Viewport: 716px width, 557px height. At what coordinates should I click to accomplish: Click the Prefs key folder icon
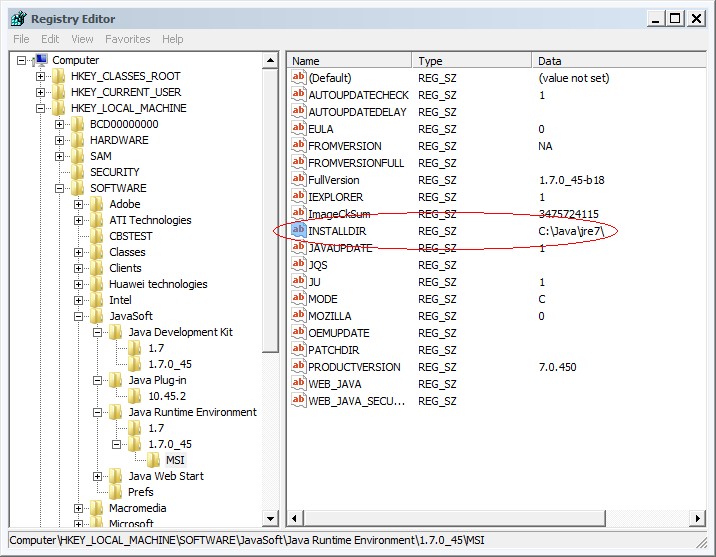[x=116, y=492]
